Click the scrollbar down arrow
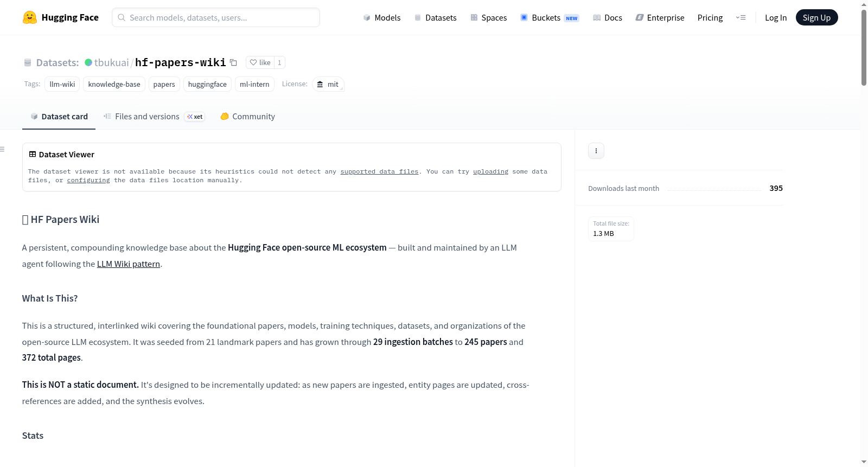 tap(864, 462)
